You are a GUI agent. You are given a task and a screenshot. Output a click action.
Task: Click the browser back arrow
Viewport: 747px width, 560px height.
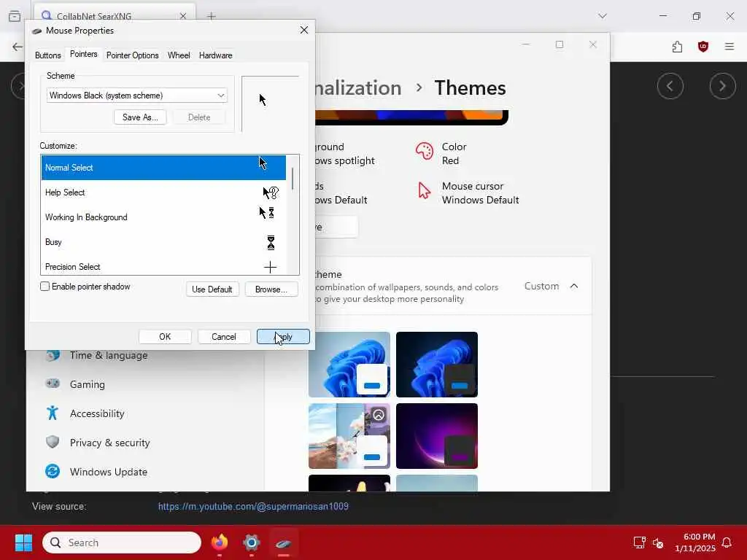pos(18,47)
